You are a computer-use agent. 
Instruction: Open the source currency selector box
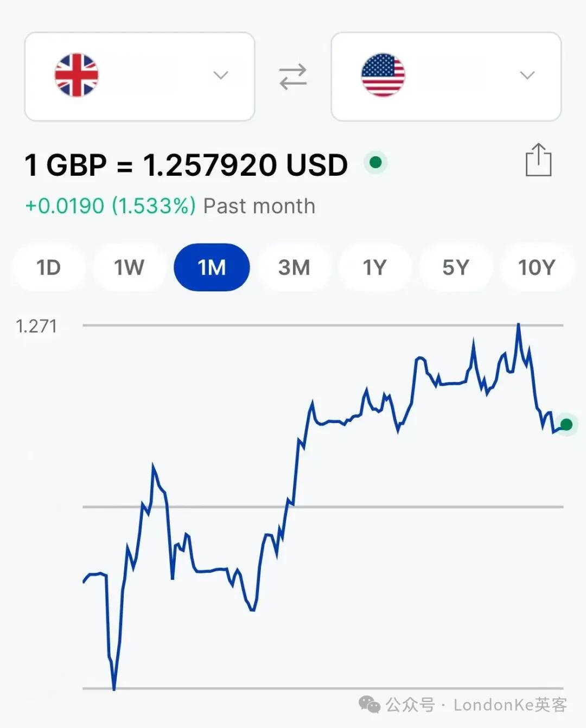click(x=140, y=76)
